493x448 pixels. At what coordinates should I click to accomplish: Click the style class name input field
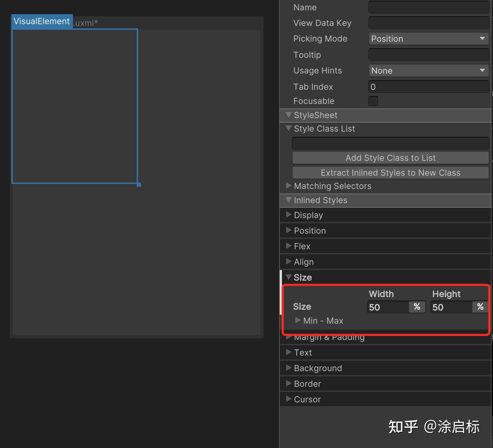coord(390,143)
